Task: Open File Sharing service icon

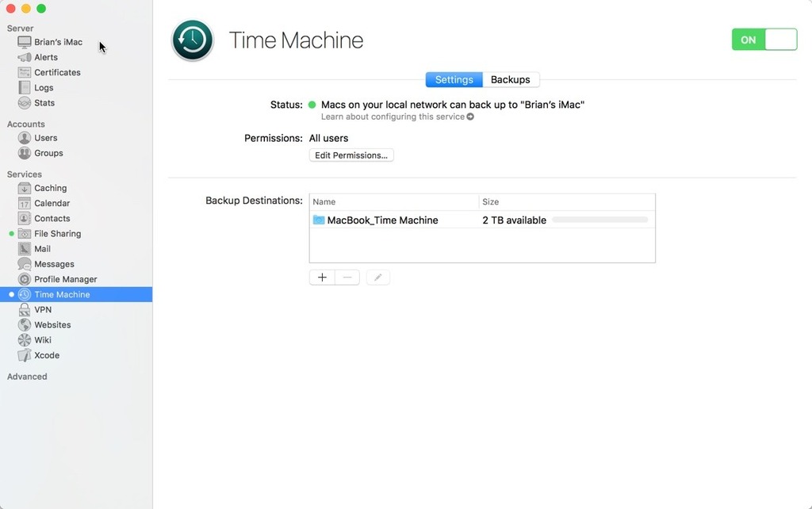Action: (25, 234)
